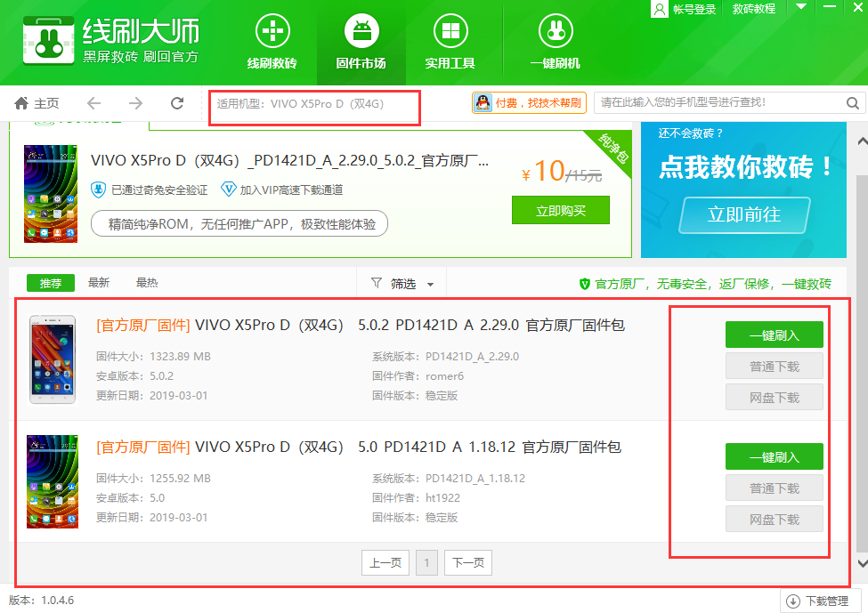Screen dimensions: 868x613
Task: Click the 精简纯净ROM description pill
Action: tap(239, 224)
